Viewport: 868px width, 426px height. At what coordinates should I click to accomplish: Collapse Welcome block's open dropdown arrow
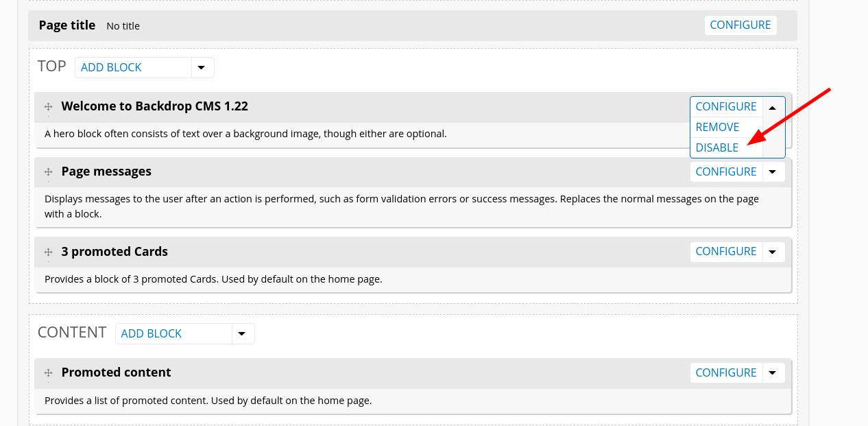click(x=773, y=107)
